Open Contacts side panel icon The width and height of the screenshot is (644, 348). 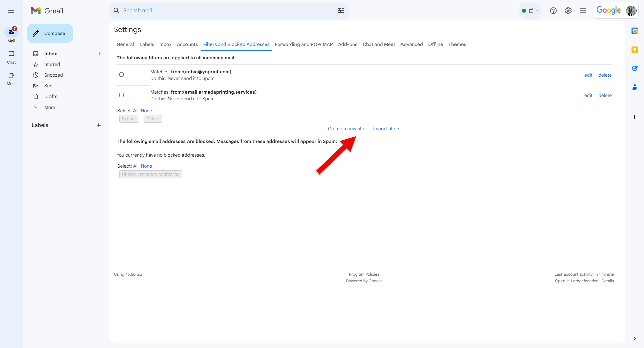click(634, 87)
